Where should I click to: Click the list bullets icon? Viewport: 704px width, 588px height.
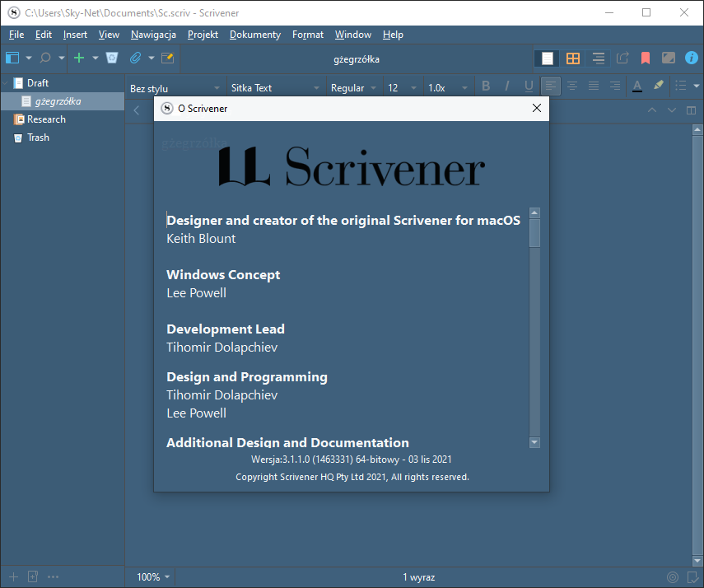pyautogui.click(x=681, y=86)
